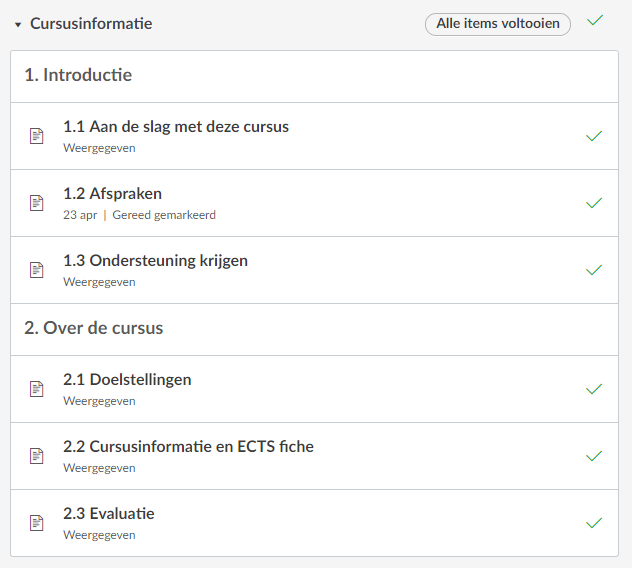Click page icon beside 1.3 Ondersteuning krijgen

[x=37, y=270]
